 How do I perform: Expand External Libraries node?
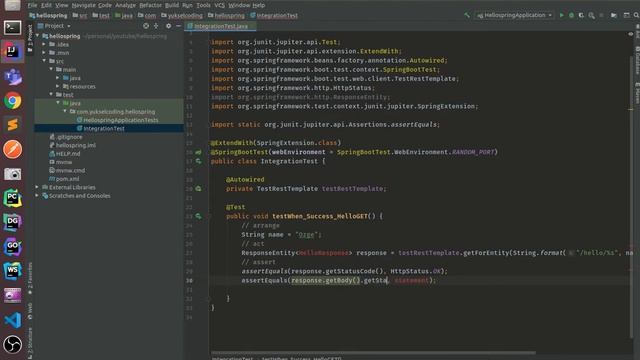(37, 187)
